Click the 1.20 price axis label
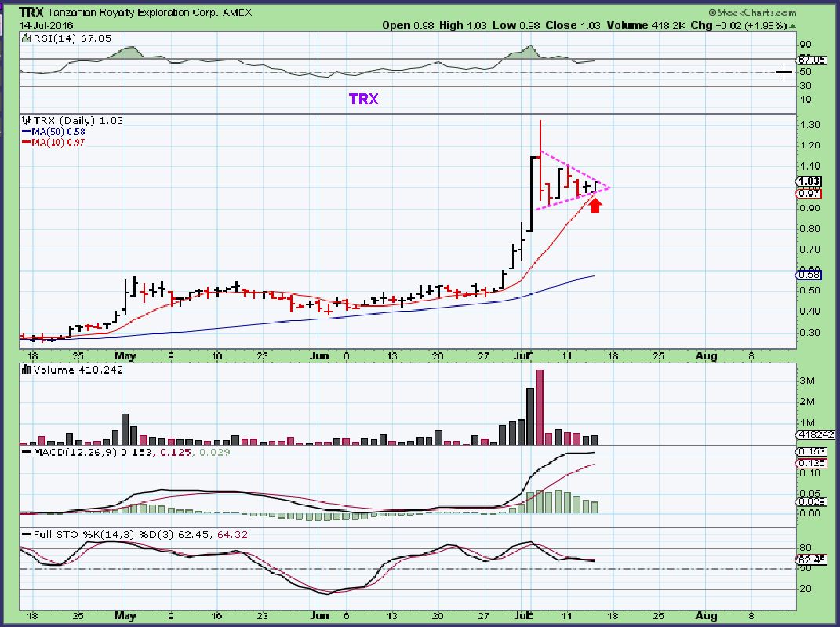The height and width of the screenshot is (627, 840). (x=810, y=145)
